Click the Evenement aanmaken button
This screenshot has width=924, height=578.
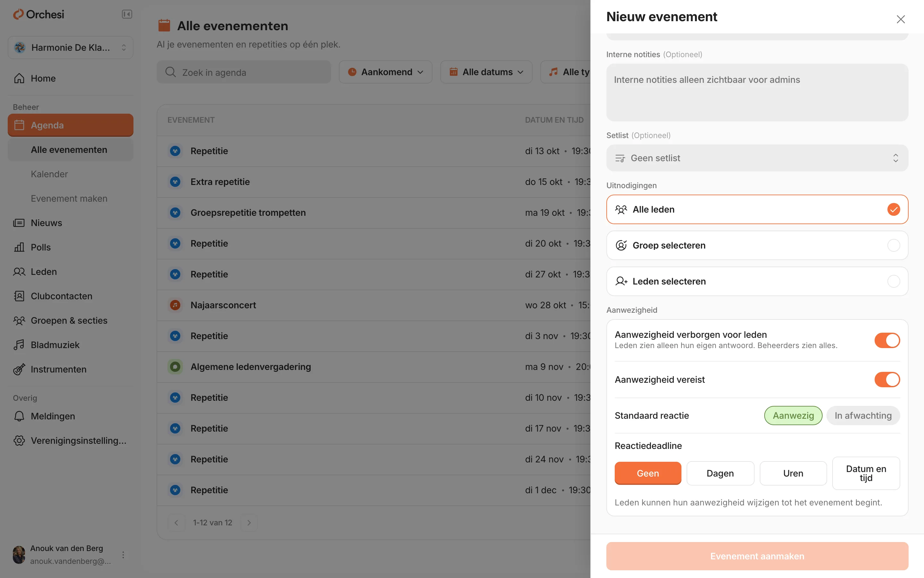coord(757,556)
